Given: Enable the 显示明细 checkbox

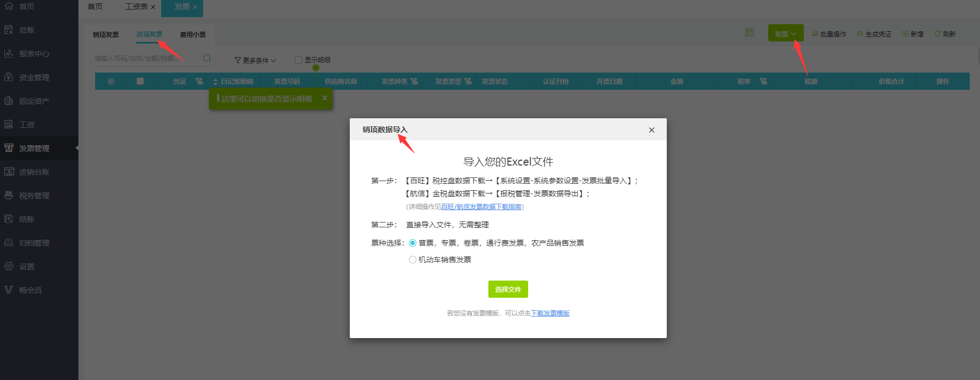Looking at the screenshot, I should (x=299, y=60).
